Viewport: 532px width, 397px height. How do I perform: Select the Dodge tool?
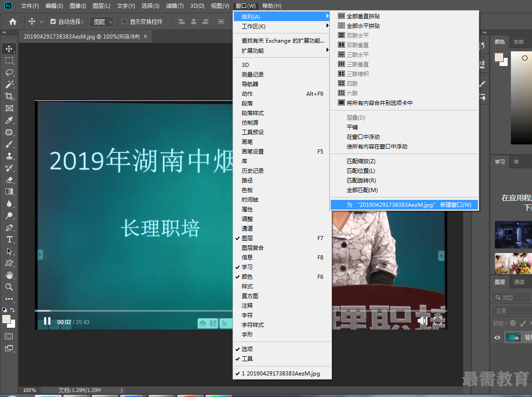(x=9, y=215)
